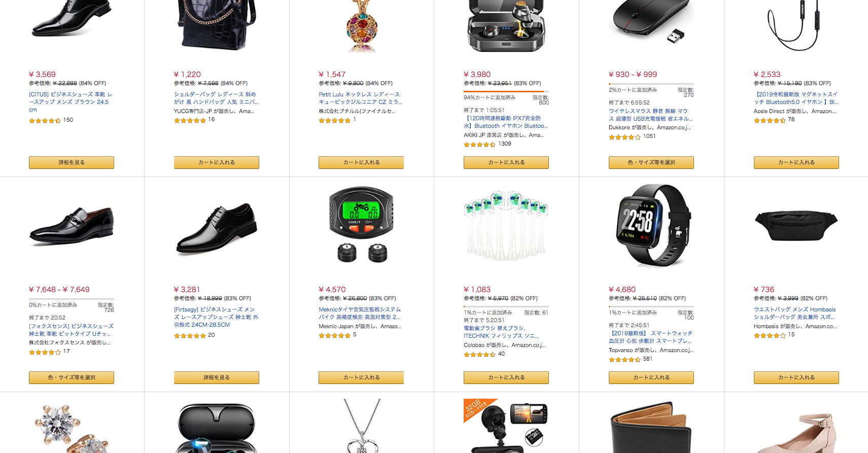This screenshot has height=453, width=868.
Task: Click the wireless mouse star rating with 1051 reviews
Action: coord(625,137)
